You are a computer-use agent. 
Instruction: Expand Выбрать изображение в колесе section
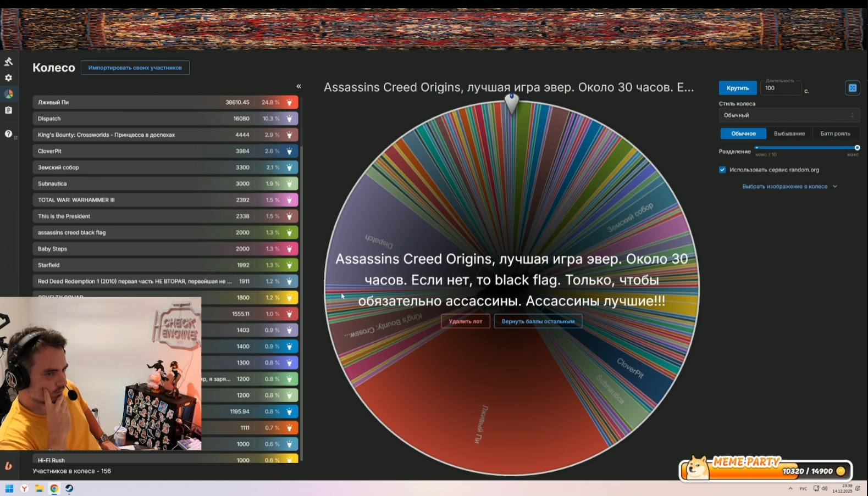(x=789, y=187)
